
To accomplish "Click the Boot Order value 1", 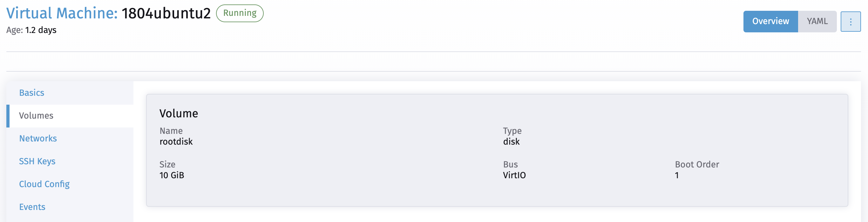I will 677,175.
